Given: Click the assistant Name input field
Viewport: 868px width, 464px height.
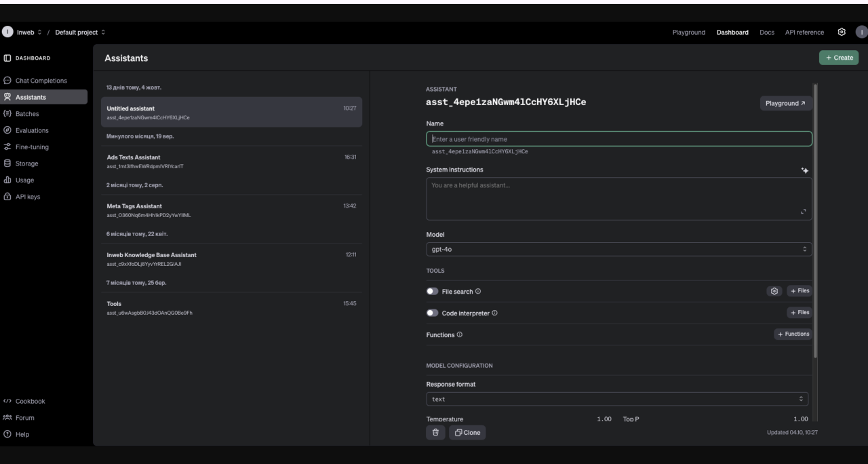Looking at the screenshot, I should pos(618,139).
